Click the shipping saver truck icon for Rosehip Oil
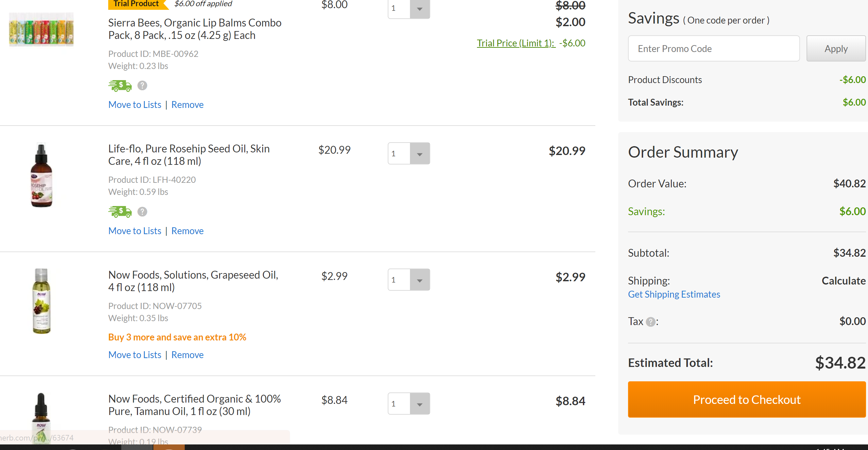Screen dimensions: 868x450 pos(120,212)
